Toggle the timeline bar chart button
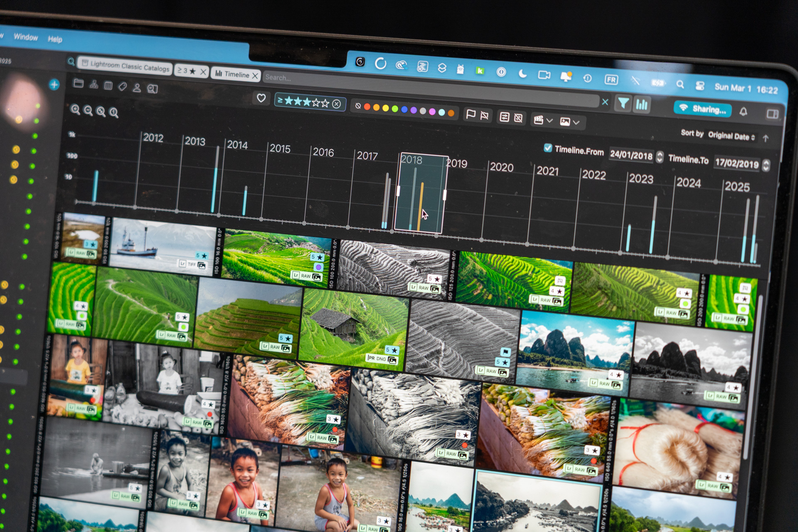Screen dimensions: 798x532 click(642, 104)
